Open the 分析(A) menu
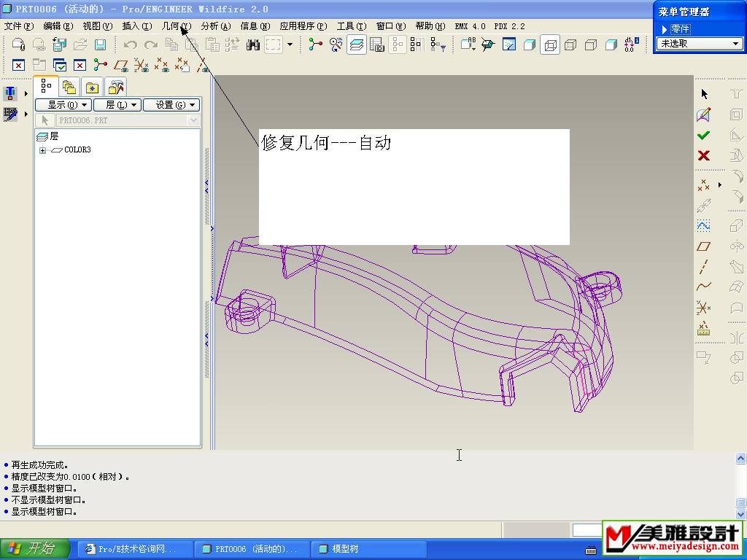Image resolution: width=747 pixels, height=560 pixels. tap(216, 26)
